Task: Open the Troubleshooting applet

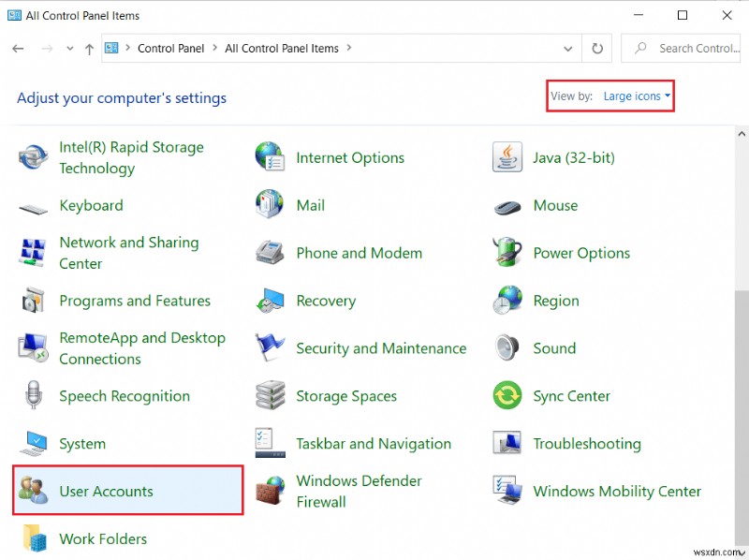Action: coord(585,443)
